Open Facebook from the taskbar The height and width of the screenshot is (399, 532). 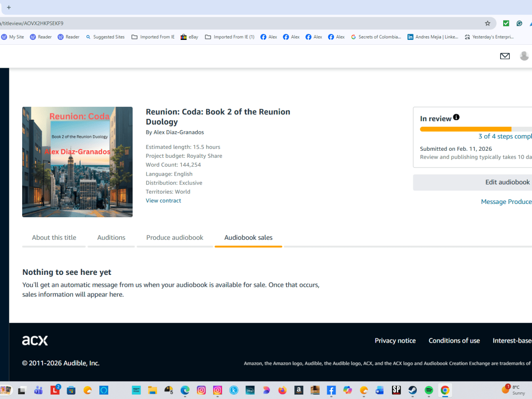[331, 390]
